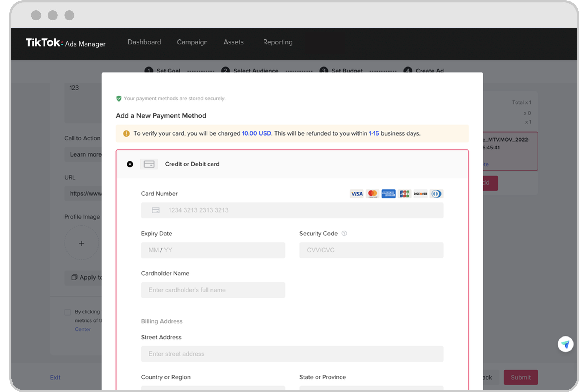Toggle the security code help icon

tap(344, 233)
